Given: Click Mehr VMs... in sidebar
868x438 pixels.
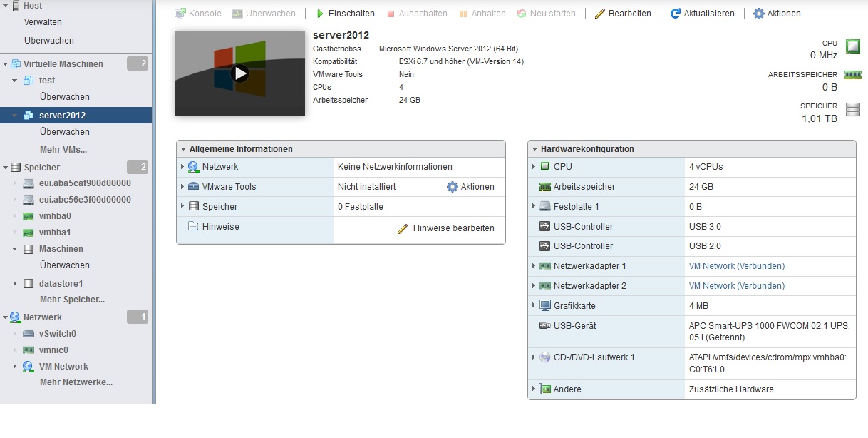Looking at the screenshot, I should click(x=63, y=150).
